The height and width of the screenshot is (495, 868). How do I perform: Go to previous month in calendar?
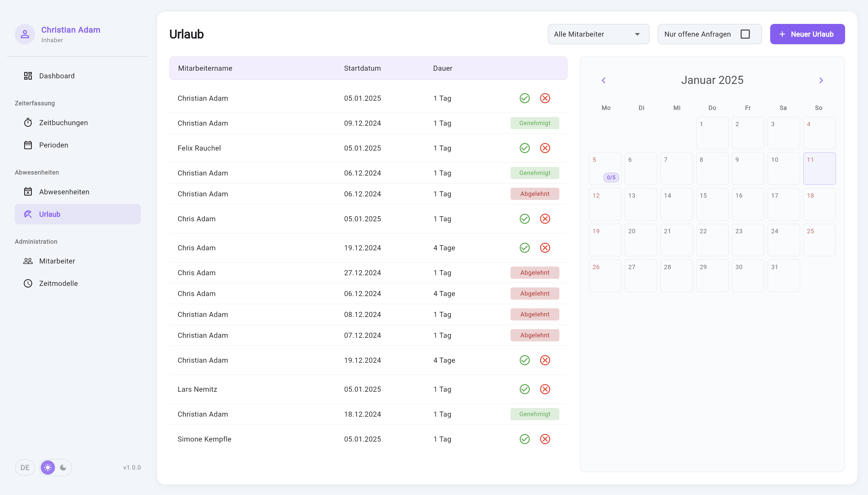point(603,80)
